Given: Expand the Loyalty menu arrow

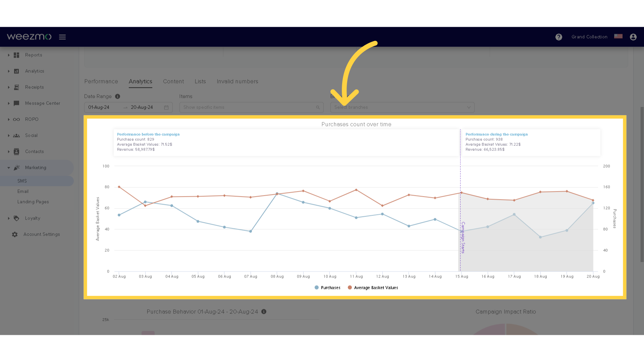Looking at the screenshot, I should [9, 218].
